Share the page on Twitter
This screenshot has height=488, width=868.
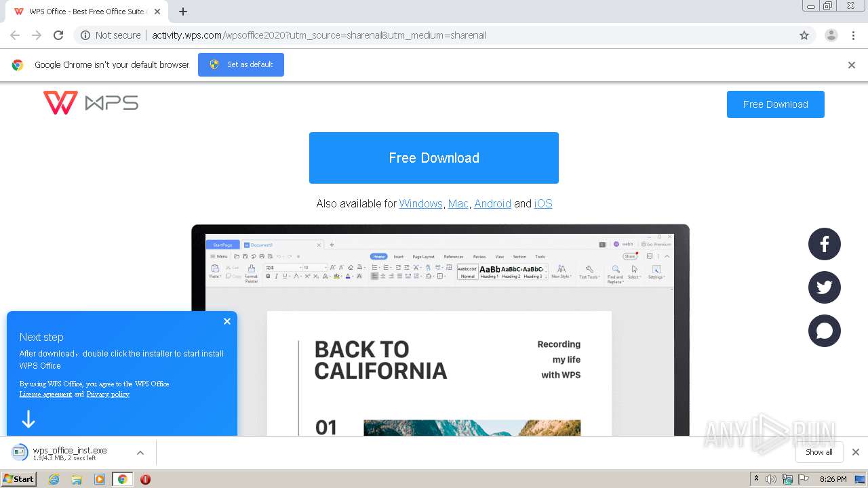point(825,287)
